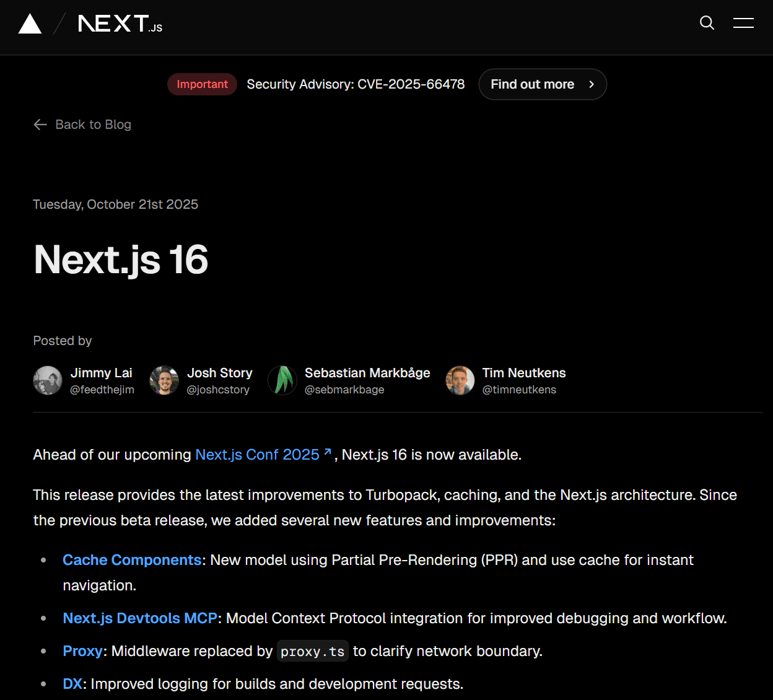Image resolution: width=773 pixels, height=700 pixels.
Task: Open the Cache Components link
Action: [131, 560]
